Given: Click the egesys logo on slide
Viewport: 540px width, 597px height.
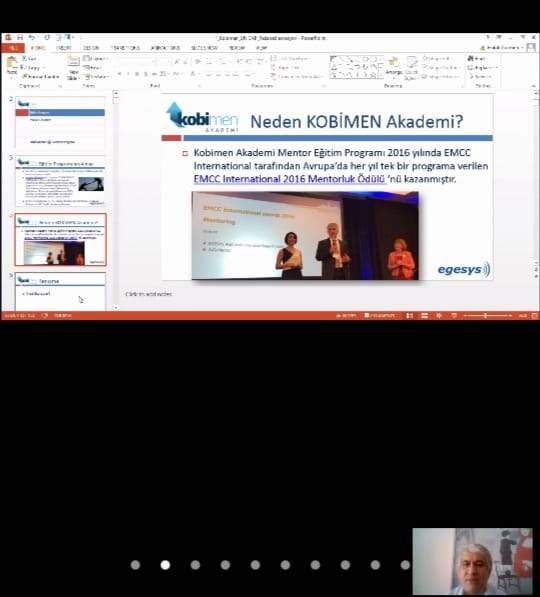Looking at the screenshot, I should (464, 269).
